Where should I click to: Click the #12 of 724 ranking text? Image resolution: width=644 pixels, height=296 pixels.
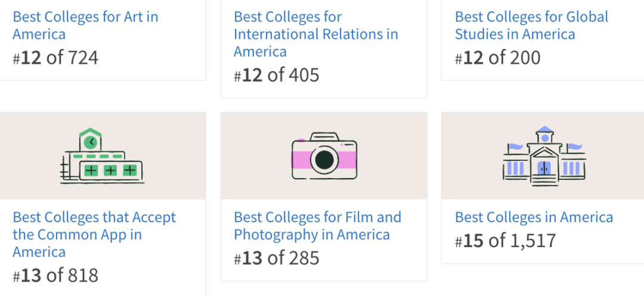pos(55,58)
